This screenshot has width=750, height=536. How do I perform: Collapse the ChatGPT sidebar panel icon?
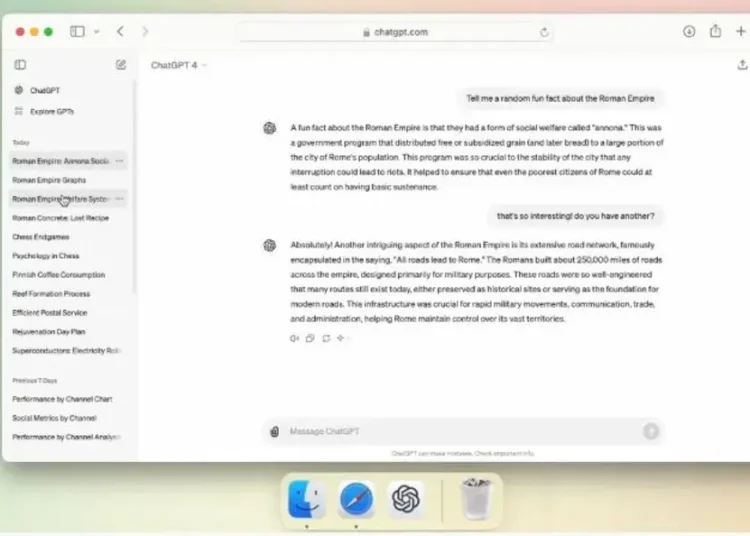pyautogui.click(x=20, y=65)
